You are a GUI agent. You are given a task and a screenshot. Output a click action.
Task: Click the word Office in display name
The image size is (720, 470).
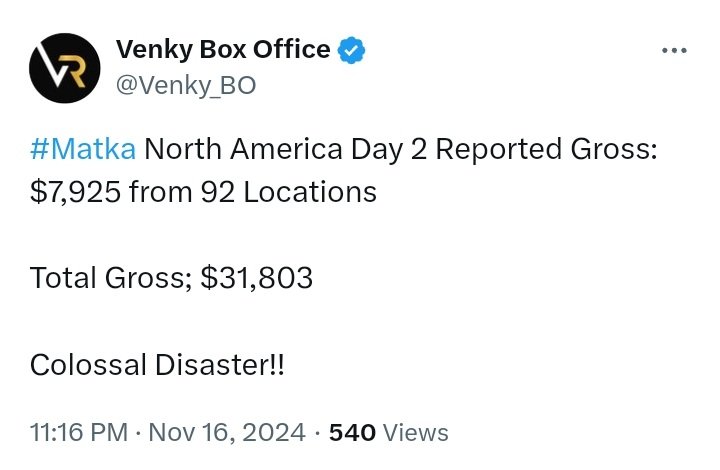pyautogui.click(x=292, y=49)
